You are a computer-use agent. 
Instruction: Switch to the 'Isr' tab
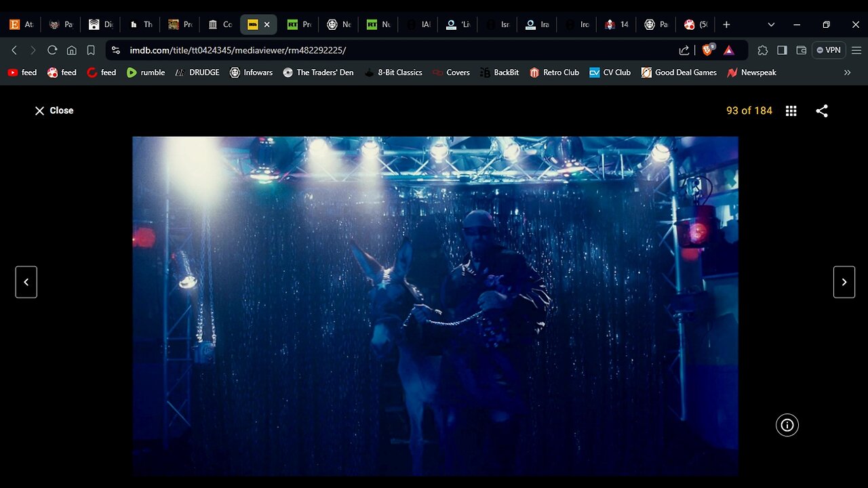tap(497, 24)
